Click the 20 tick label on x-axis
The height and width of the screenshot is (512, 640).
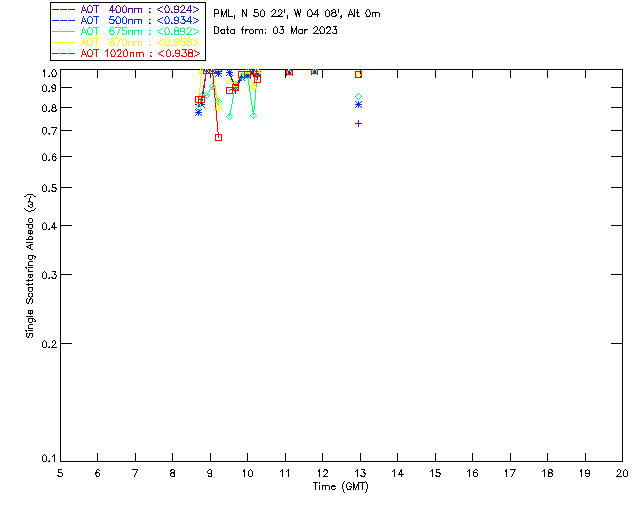tap(622, 473)
